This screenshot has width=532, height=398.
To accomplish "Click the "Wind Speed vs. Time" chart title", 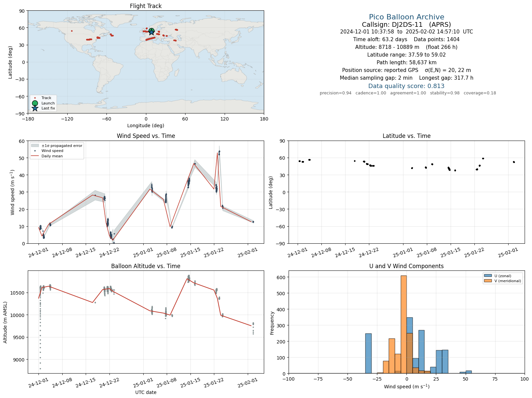I will [x=146, y=136].
